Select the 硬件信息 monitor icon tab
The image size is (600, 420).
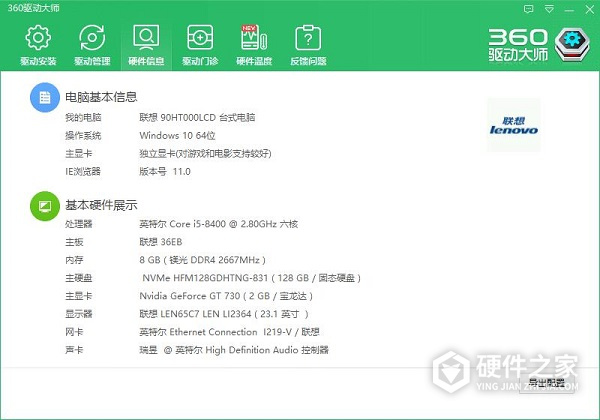coord(146,45)
